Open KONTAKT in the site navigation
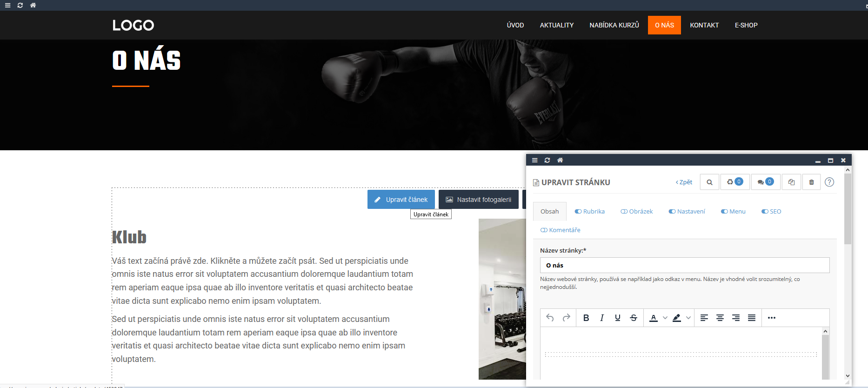This screenshot has width=868, height=388. click(704, 25)
